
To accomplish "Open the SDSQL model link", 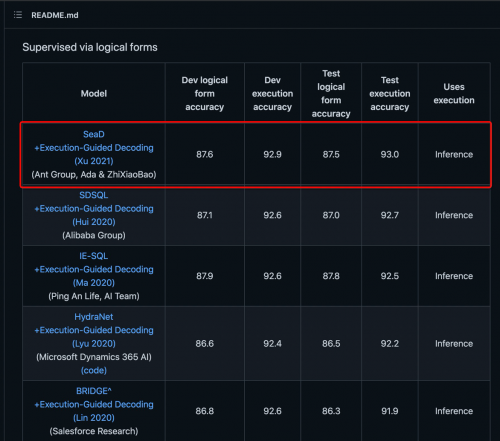I will tap(94, 195).
